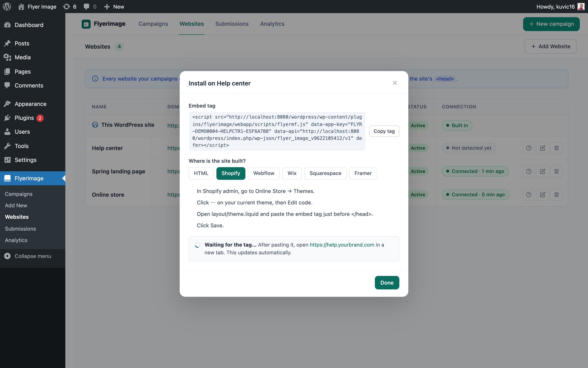Open install help for Help center row
The width and height of the screenshot is (588, 368).
[x=529, y=148]
